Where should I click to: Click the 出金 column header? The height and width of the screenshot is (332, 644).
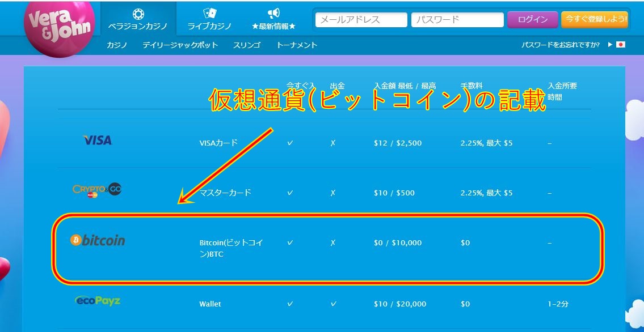tap(337, 86)
